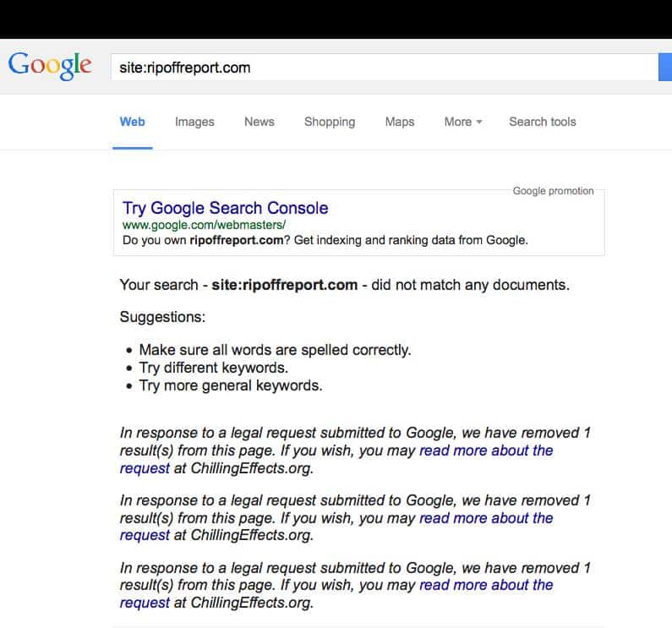Open second read more about the request link
Viewport: 672px width, 628px height.
click(486, 518)
